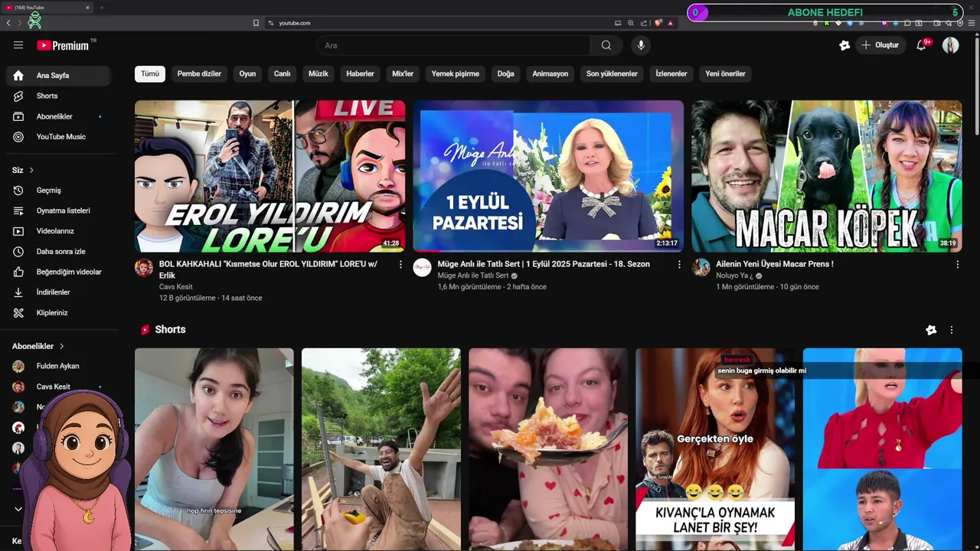Open Abonelikler in the sidebar

[58, 116]
